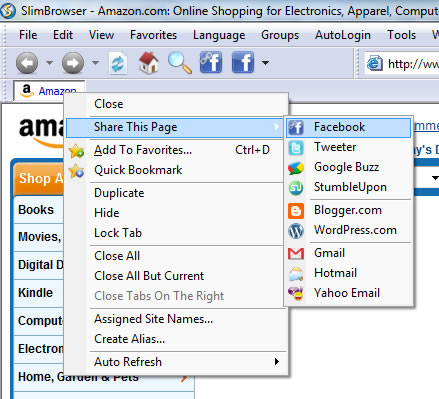Screen dimensions: 439x399
Task: Click the Back navigation arrow button
Action: [x=27, y=63]
